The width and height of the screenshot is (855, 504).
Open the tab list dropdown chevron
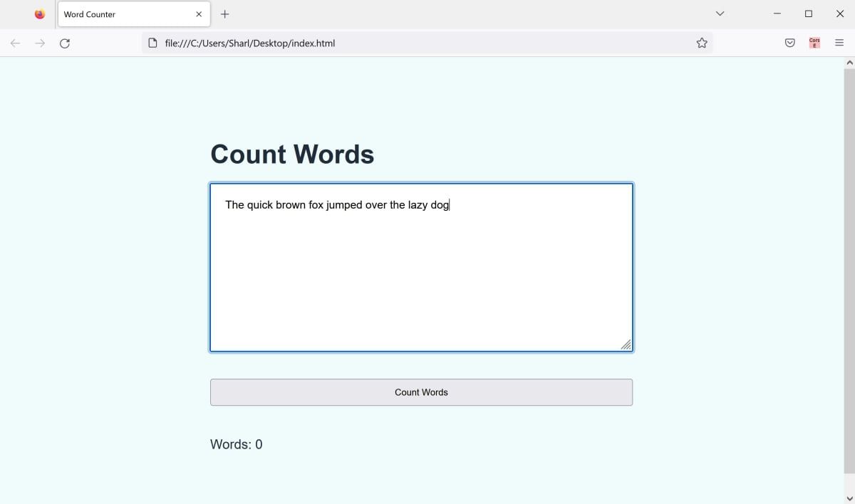(720, 14)
